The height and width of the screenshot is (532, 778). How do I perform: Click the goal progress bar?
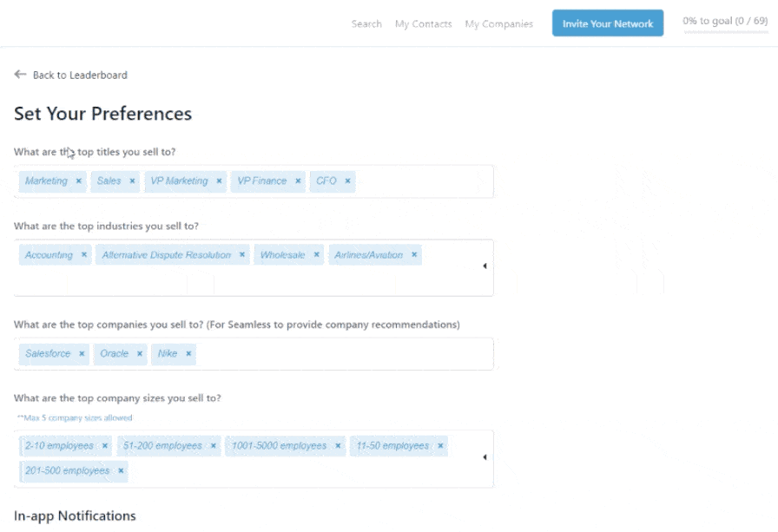(724, 32)
